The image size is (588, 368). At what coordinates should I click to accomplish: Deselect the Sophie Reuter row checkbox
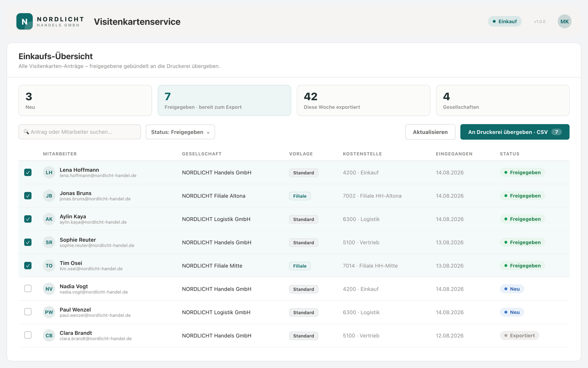point(28,242)
